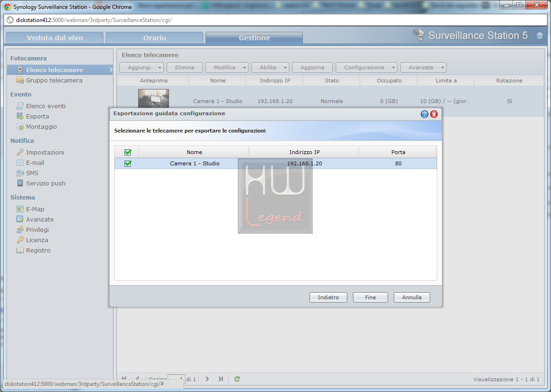Click the 192.168.1.20 cell in the wizard
This screenshot has width=551, height=392.
click(304, 163)
